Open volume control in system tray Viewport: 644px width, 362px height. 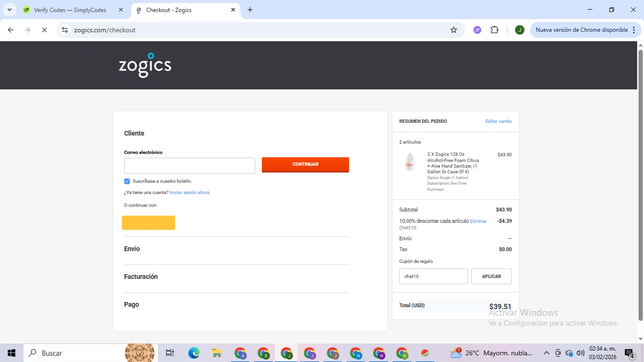click(580, 353)
